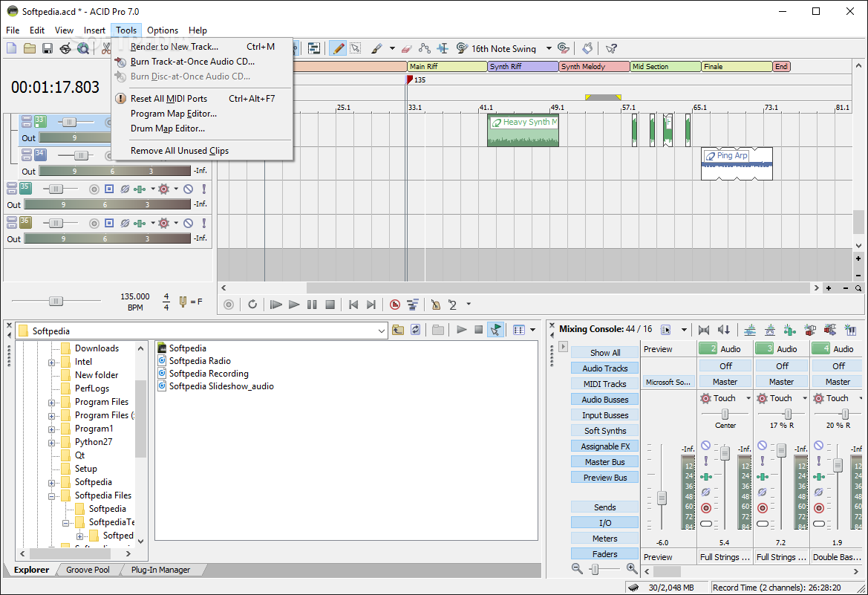
Task: Click Up One Level folder icon in Explorer
Action: [398, 331]
